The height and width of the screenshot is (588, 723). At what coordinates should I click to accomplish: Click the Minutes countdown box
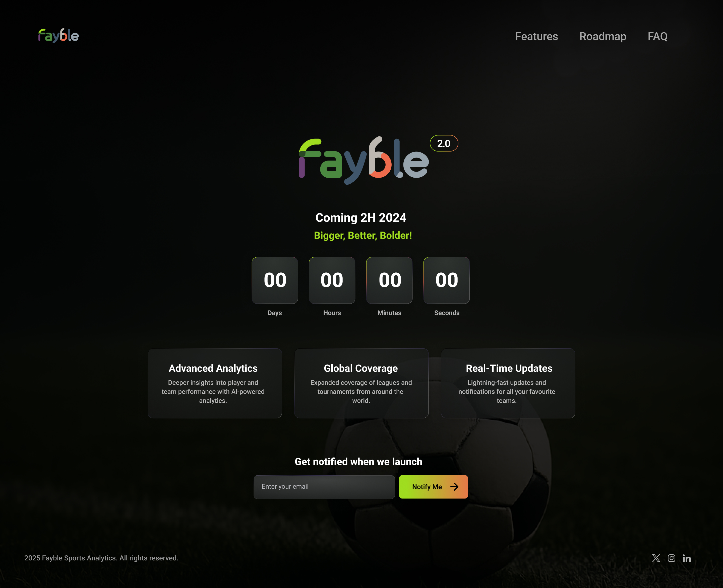(x=389, y=280)
